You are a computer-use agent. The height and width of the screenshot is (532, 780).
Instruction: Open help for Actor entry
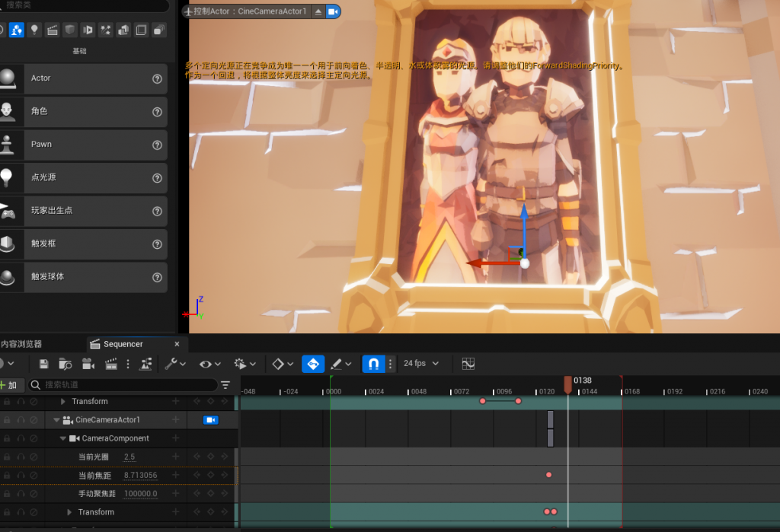pyautogui.click(x=157, y=78)
